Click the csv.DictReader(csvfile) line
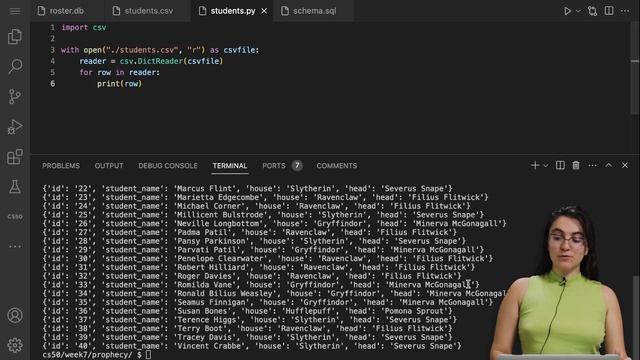The height and width of the screenshot is (360, 640). (151, 61)
